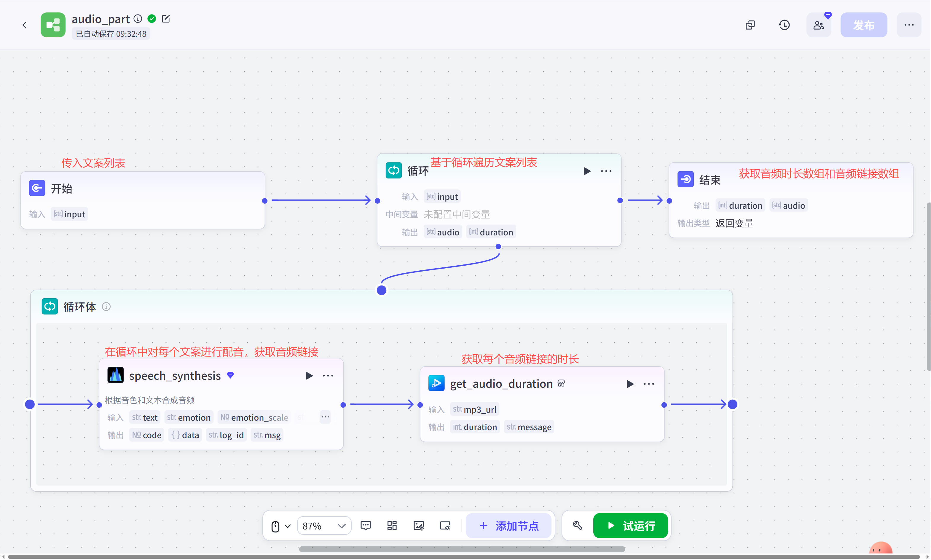Viewport: 931px width, 560px height.
Task: Click the image export icon in toolbar
Action: (419, 526)
